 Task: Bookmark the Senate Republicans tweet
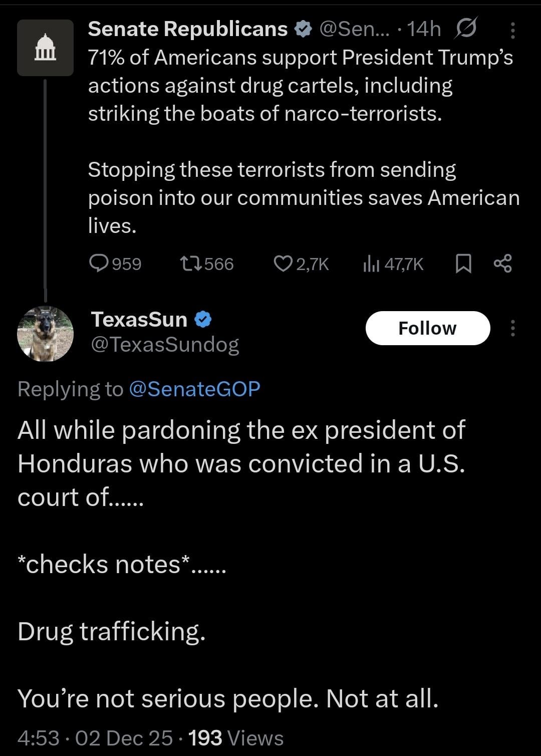(x=463, y=263)
